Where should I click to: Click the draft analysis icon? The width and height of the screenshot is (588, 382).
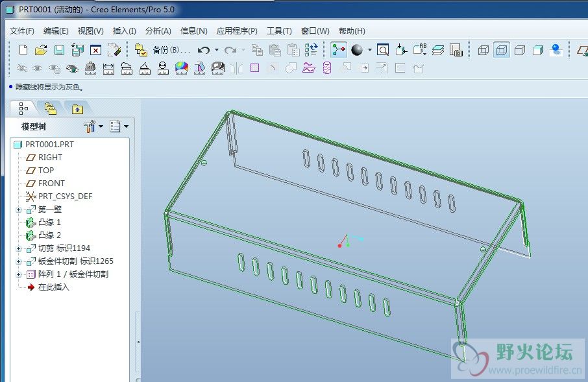click(x=199, y=68)
